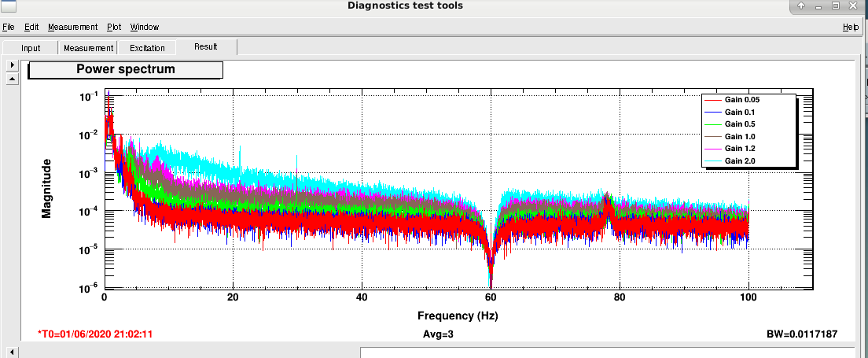Open the Edit menu
The height and width of the screenshot is (358, 868).
(x=31, y=27)
